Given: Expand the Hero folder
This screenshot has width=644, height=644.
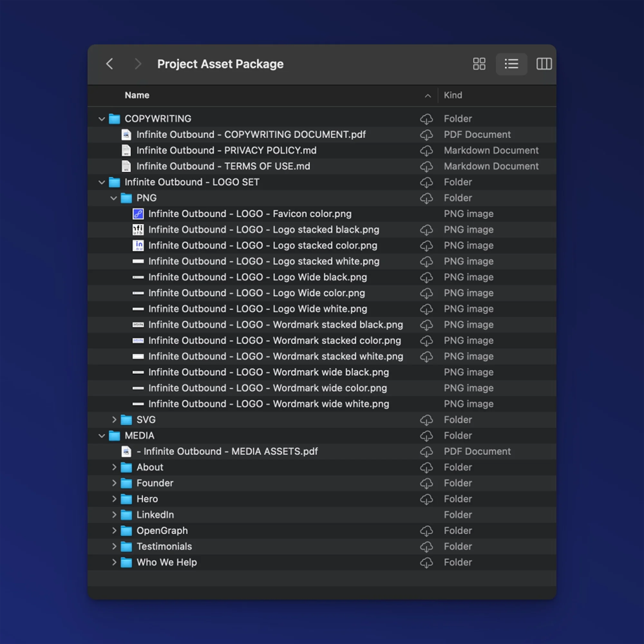Looking at the screenshot, I should pyautogui.click(x=114, y=499).
